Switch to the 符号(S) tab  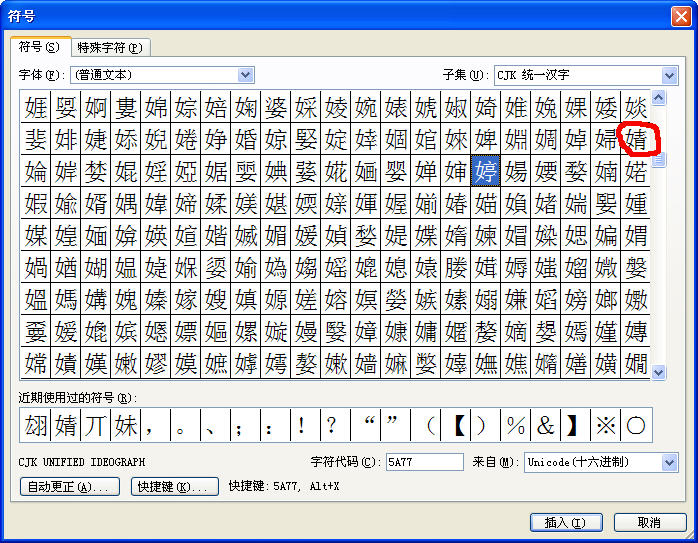[40, 47]
